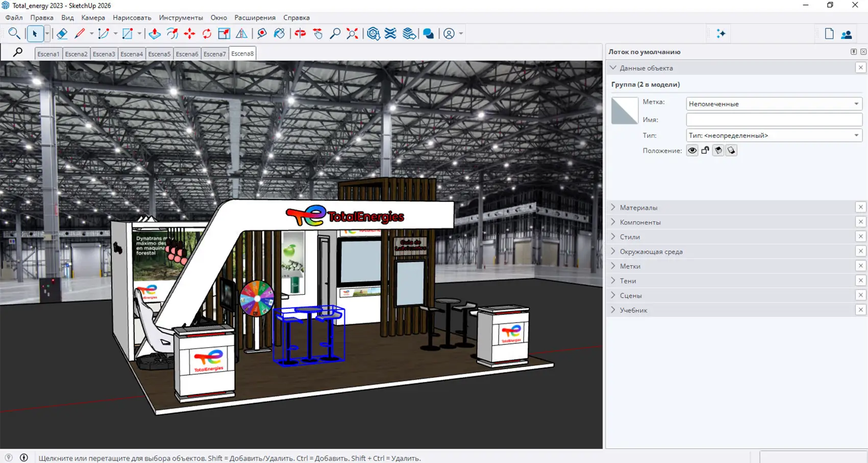
Task: Open the Инструменты menu
Action: click(181, 17)
